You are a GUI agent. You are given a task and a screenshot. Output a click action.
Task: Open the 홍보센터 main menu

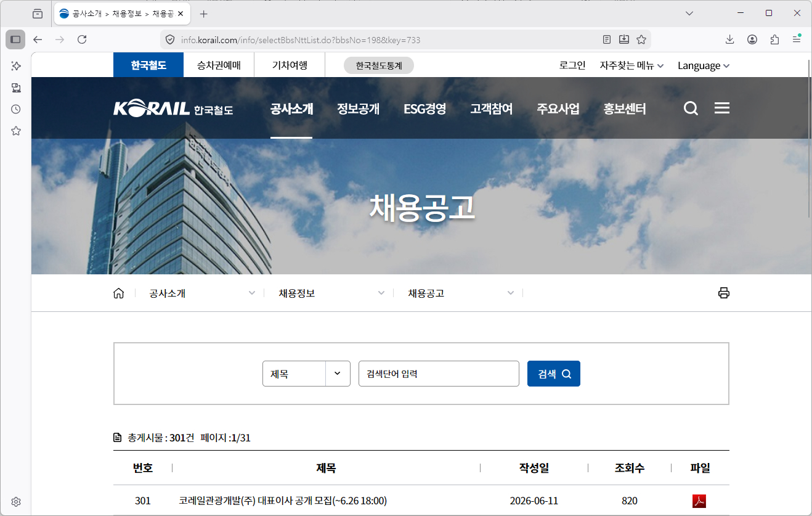pyautogui.click(x=625, y=109)
